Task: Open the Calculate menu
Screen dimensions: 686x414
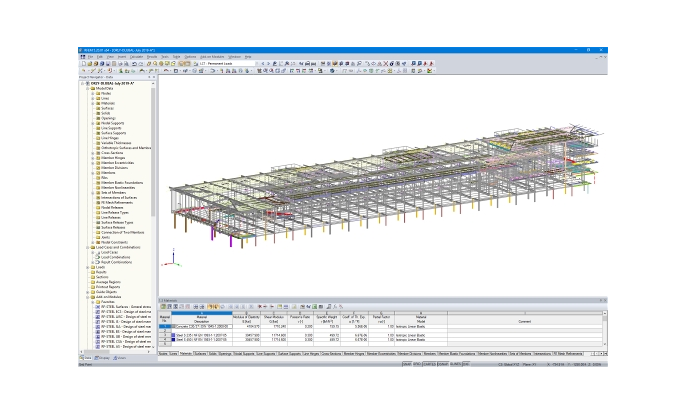Action: (136, 57)
